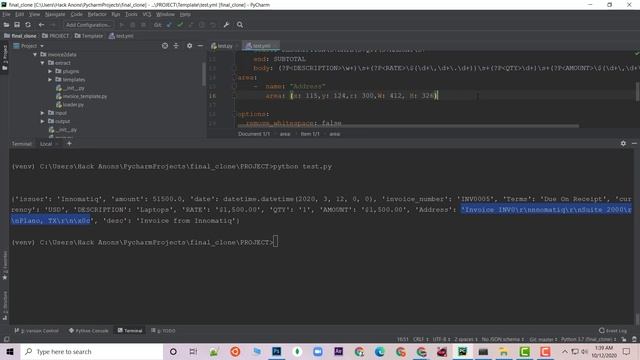
Task: Click the terminal command prompt input
Action: [276, 242]
